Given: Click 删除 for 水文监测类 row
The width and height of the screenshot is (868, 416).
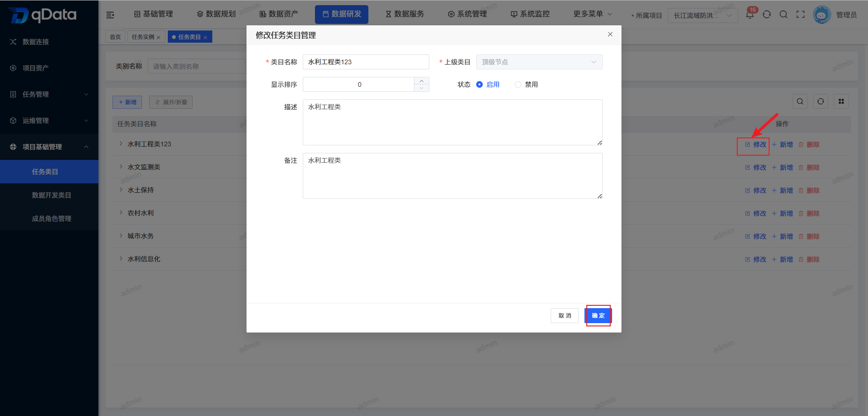Looking at the screenshot, I should (809, 167).
